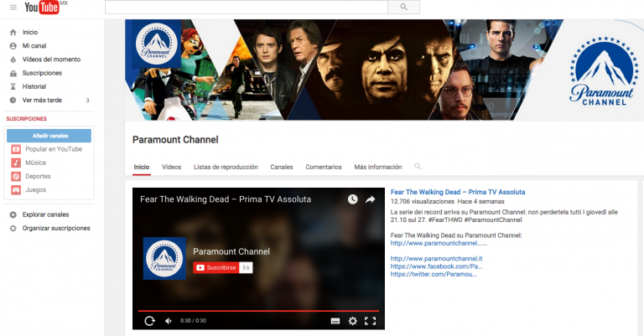Click the 'Paramount Channel' channel heading
Image resolution: width=644 pixels, height=336 pixels.
175,140
